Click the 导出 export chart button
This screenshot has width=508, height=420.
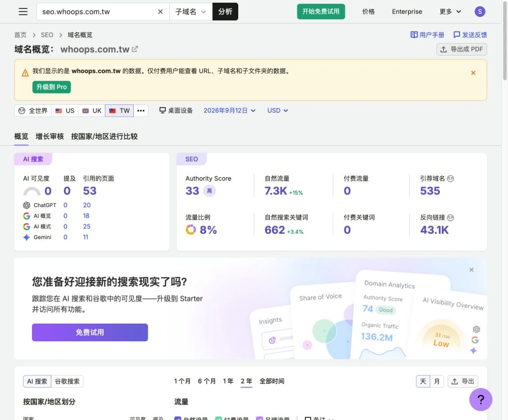coord(463,381)
